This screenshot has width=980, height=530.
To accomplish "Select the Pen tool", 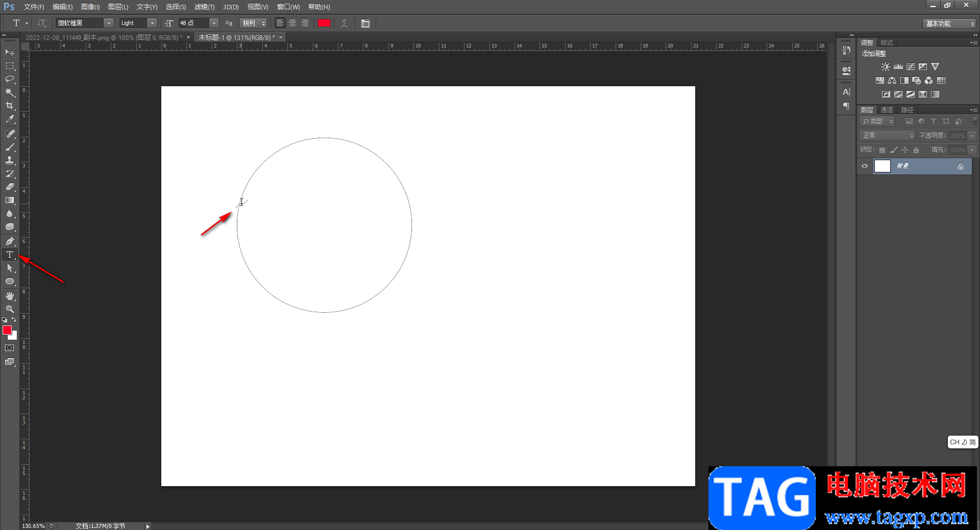I will pyautogui.click(x=10, y=241).
